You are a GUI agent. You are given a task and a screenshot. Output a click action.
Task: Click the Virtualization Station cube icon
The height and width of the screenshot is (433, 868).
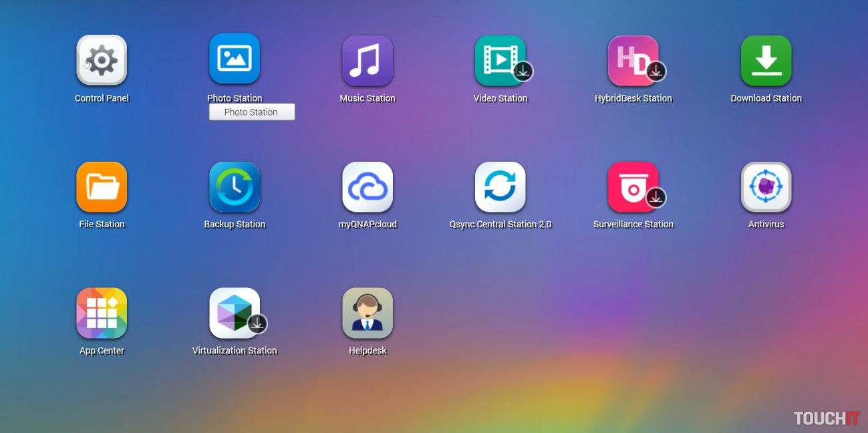(232, 312)
